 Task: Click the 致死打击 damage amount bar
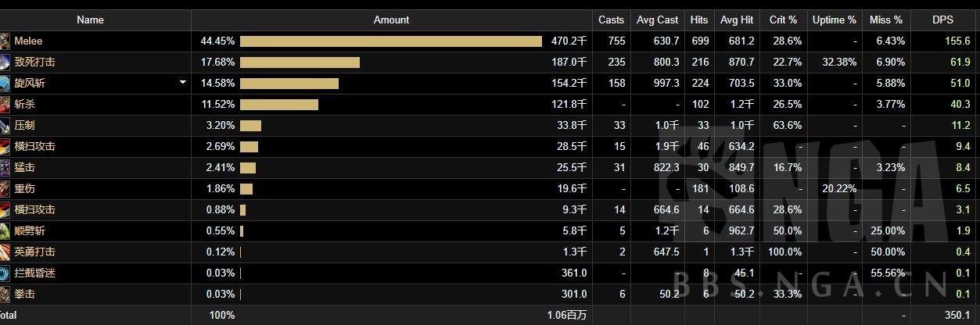pos(300,62)
